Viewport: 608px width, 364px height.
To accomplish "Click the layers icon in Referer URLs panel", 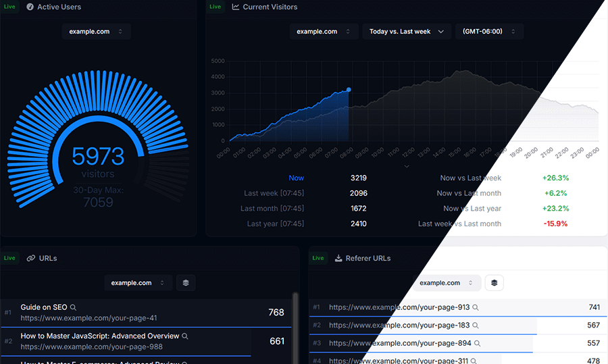I will 494,283.
